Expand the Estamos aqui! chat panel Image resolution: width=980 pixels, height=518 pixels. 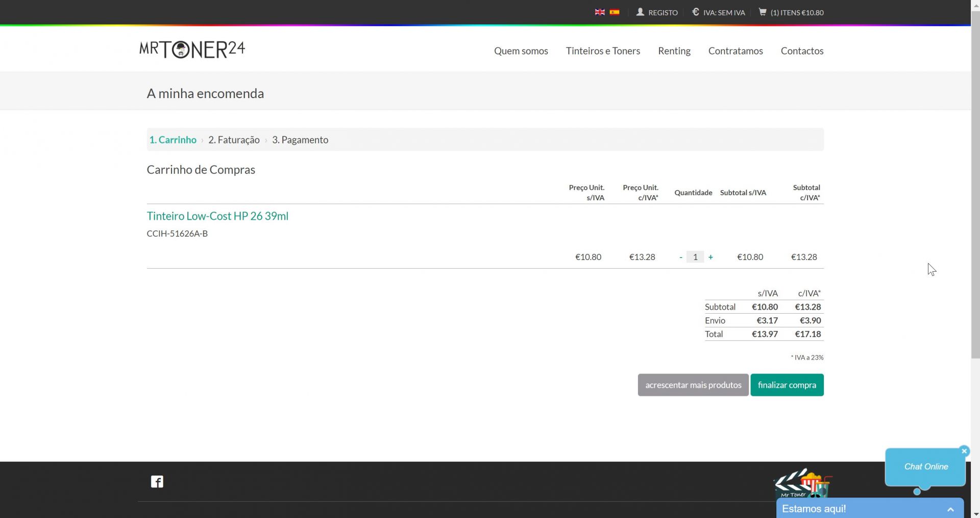(950, 509)
